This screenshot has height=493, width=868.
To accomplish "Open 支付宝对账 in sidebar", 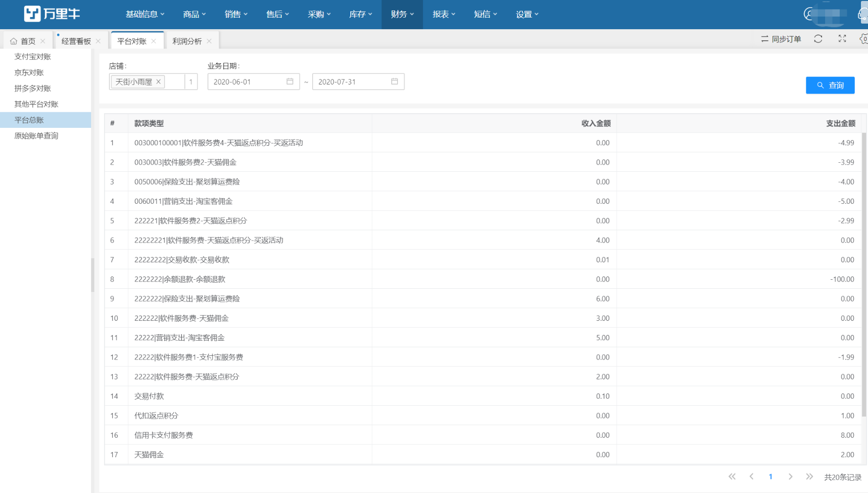I will 33,57.
